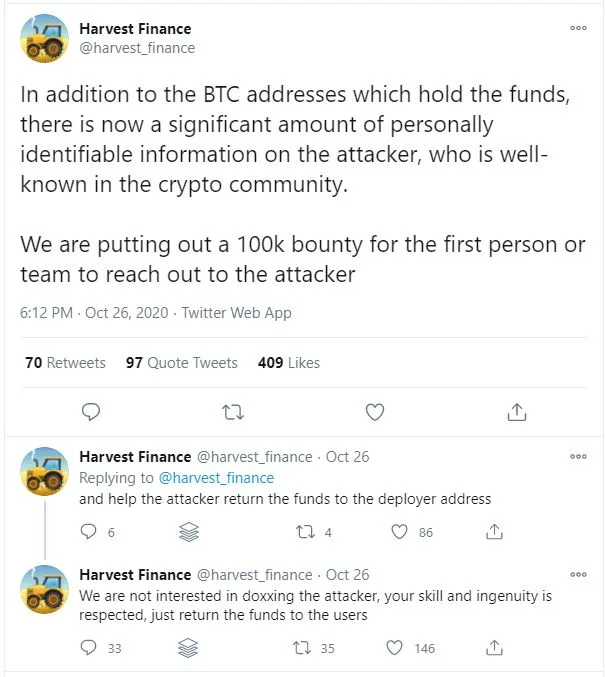The height and width of the screenshot is (677, 606).
Task: Share the main bounty tweet
Action: (x=517, y=411)
